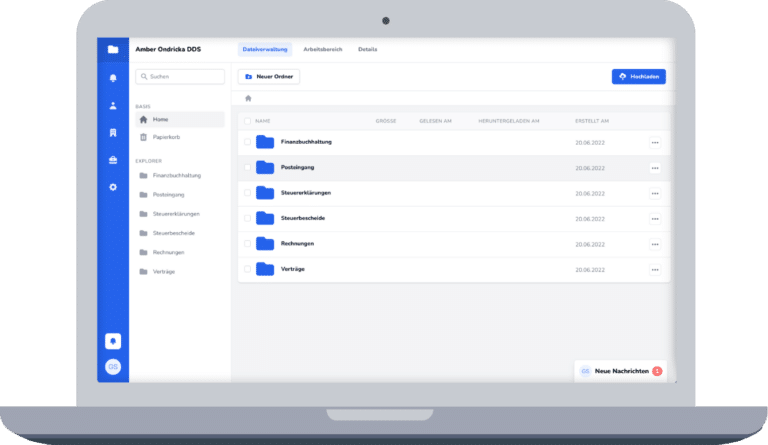Click the Neuer Ordner button
This screenshot has height=445, width=768.
[x=269, y=77]
